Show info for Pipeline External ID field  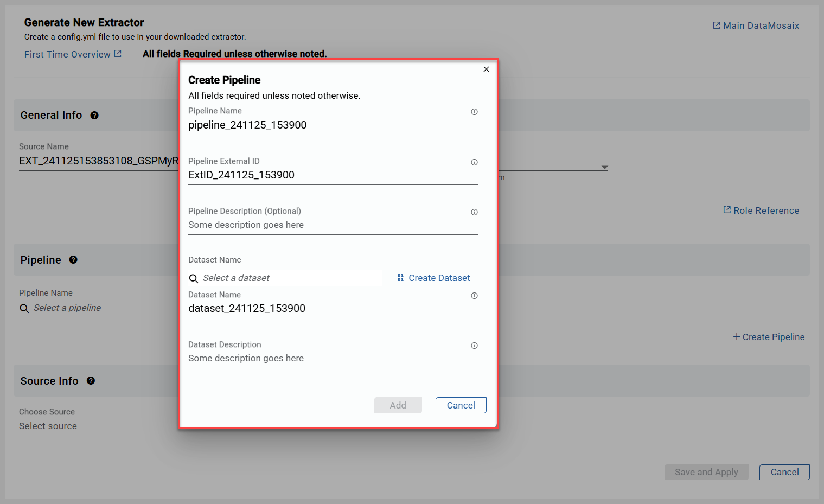(474, 162)
